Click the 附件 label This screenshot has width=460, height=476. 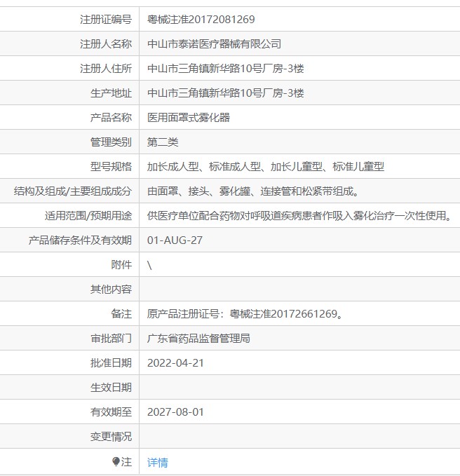[121, 265]
